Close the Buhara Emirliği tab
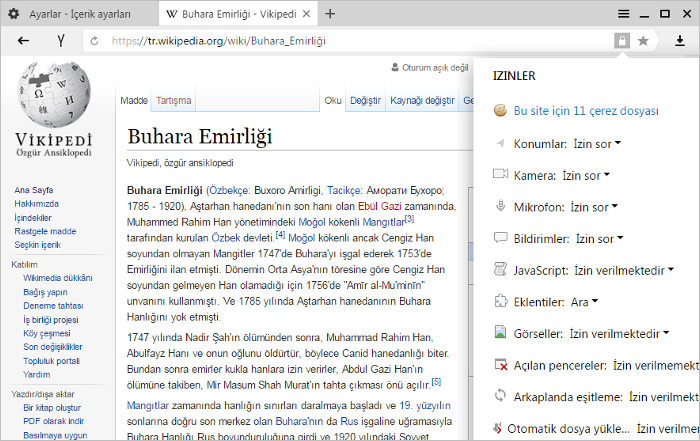This screenshot has height=441, width=700. (x=306, y=14)
